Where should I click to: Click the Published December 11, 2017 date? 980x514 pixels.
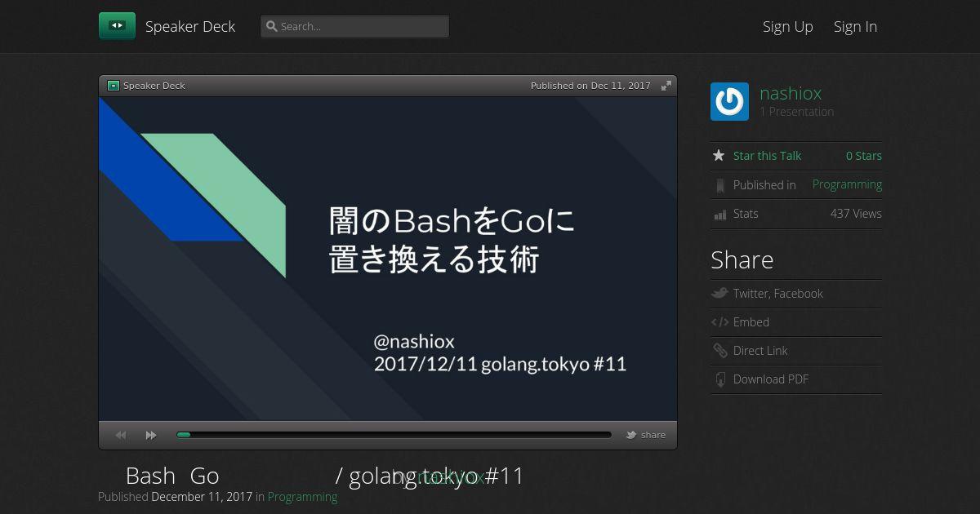click(202, 497)
